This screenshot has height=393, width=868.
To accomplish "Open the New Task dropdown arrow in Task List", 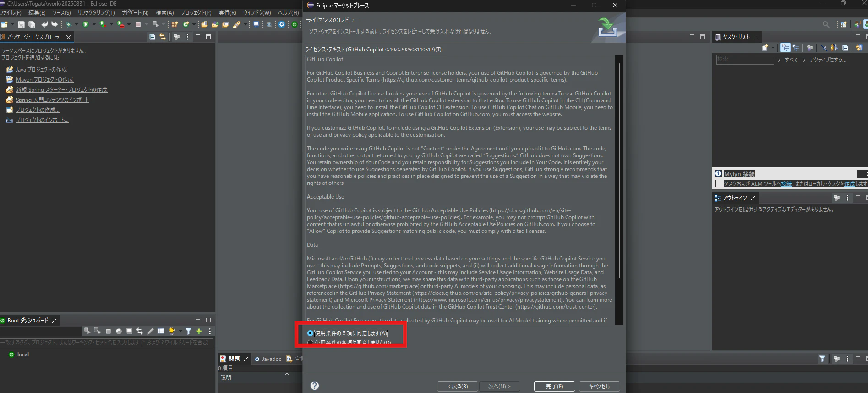I will coord(773,48).
